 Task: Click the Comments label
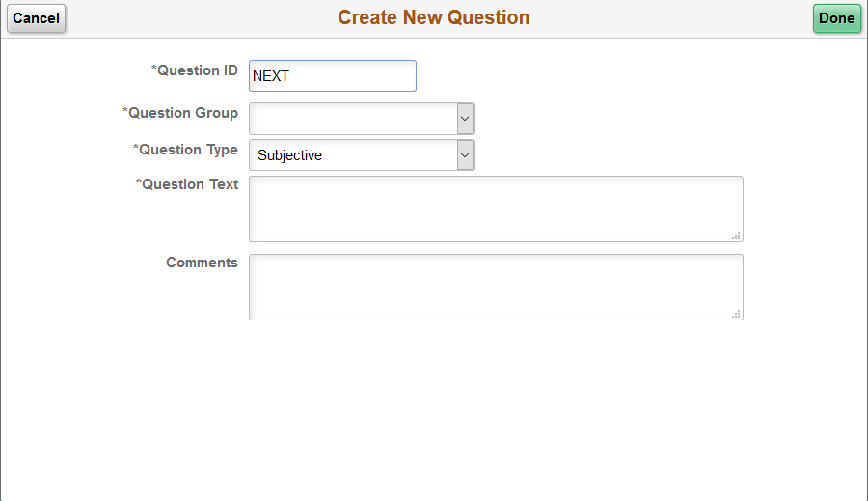pos(203,263)
